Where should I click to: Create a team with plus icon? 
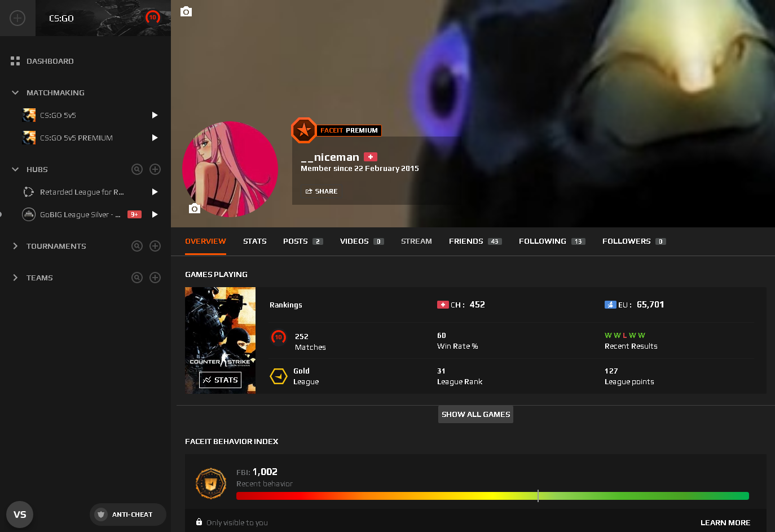click(155, 278)
